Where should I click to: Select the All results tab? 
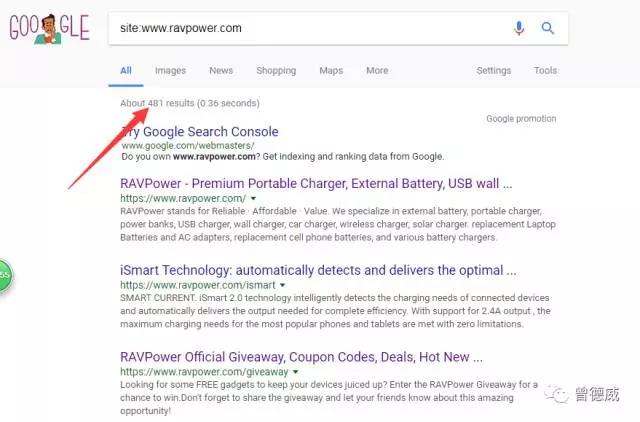[126, 70]
